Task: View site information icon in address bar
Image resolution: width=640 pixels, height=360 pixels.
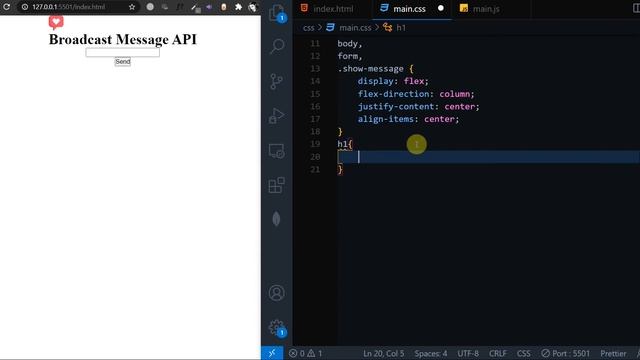Action: tap(25, 7)
